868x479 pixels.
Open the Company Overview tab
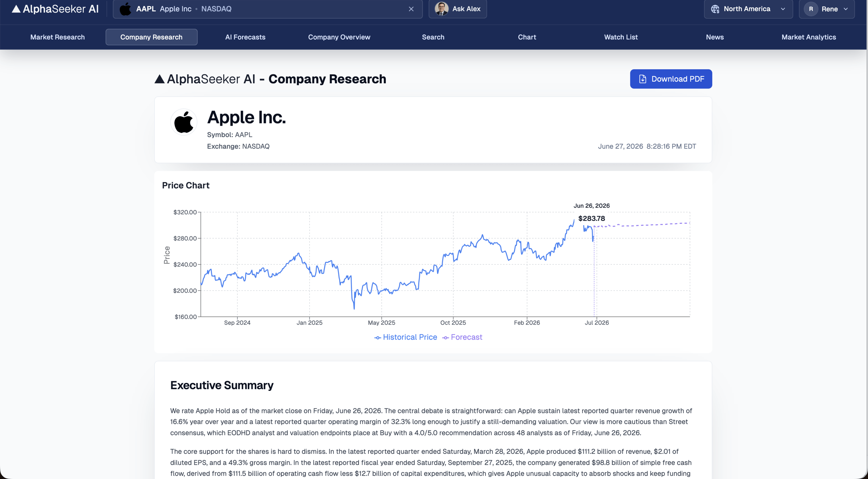(x=339, y=37)
